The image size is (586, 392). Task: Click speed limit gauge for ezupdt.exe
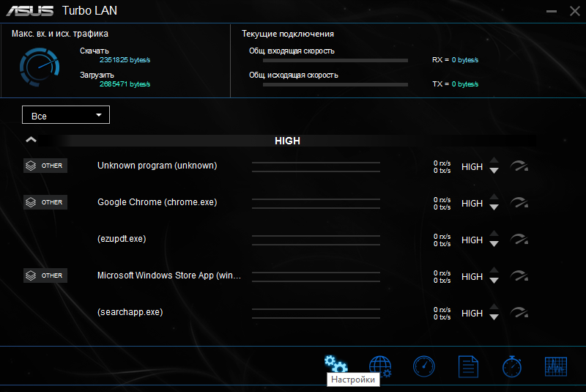click(x=519, y=239)
